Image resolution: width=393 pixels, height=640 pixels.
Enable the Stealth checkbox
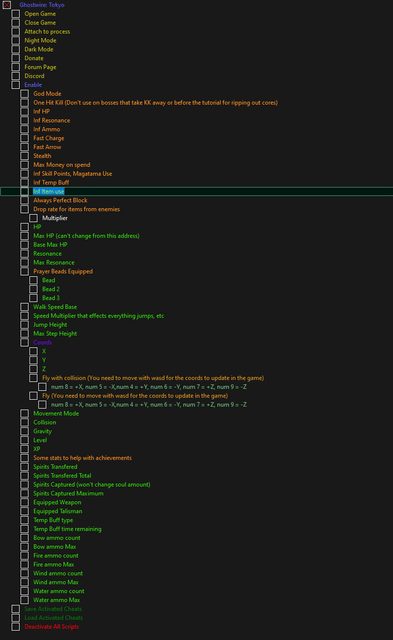[24, 156]
